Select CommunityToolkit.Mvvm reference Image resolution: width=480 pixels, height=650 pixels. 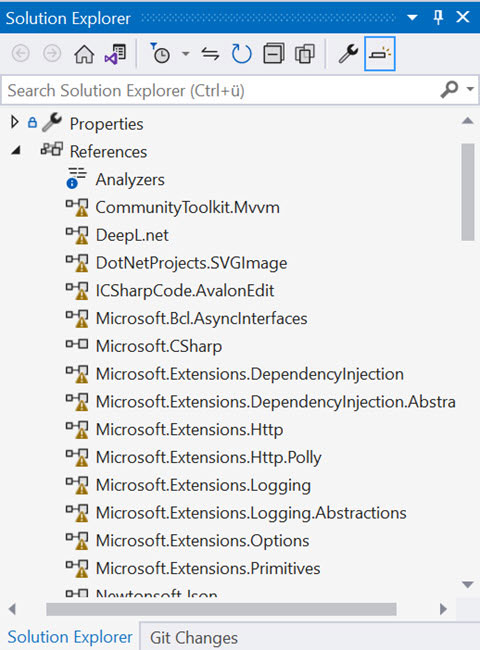[187, 207]
